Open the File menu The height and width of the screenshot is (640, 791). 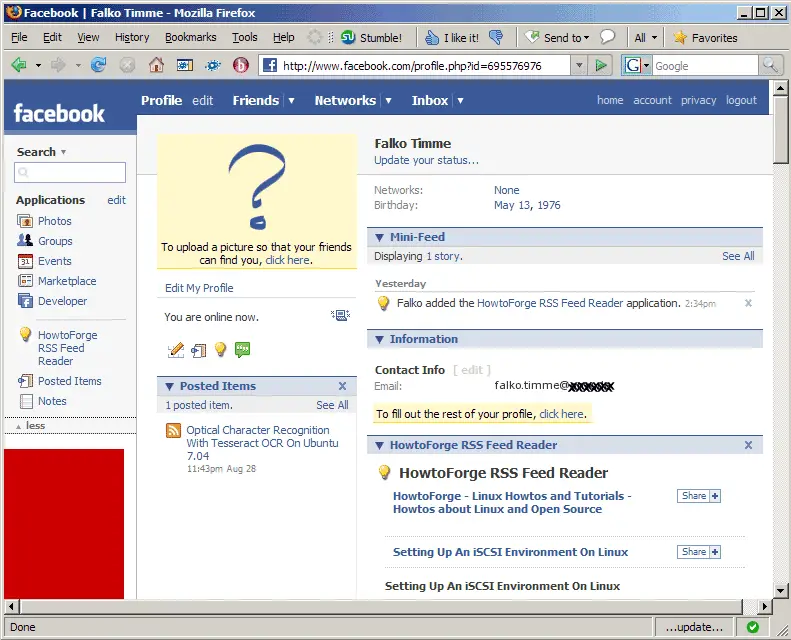(x=19, y=37)
